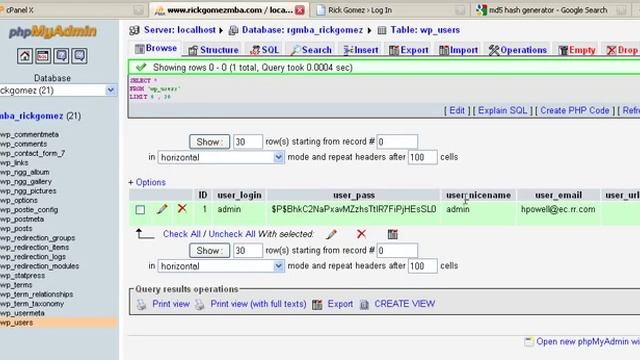Viewport: 640px width, 360px height.
Task: Click the Create PHP Code link
Action: pos(575,111)
